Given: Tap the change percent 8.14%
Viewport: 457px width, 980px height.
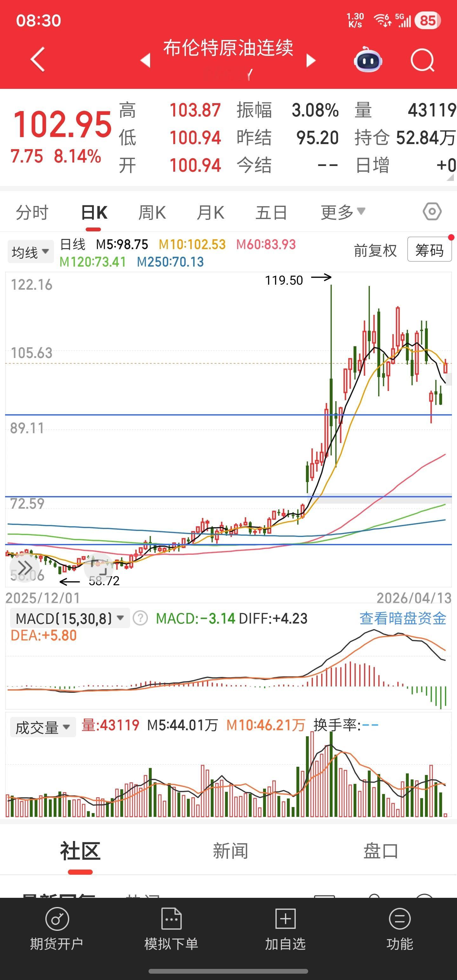Looking at the screenshot, I should click(78, 156).
